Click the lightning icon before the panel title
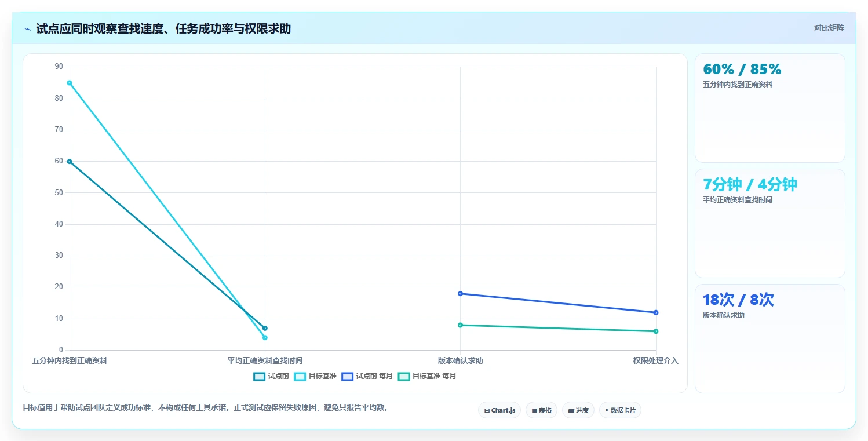Viewport: 868px width, 441px height. [x=28, y=29]
